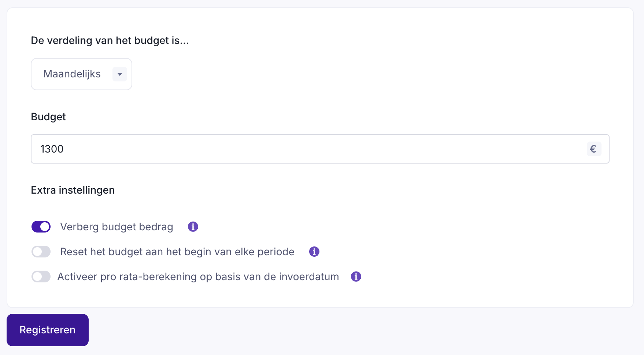This screenshot has width=644, height=355.
Task: Click 'Activeer pro rata-berekening' label text
Action: coord(198,277)
